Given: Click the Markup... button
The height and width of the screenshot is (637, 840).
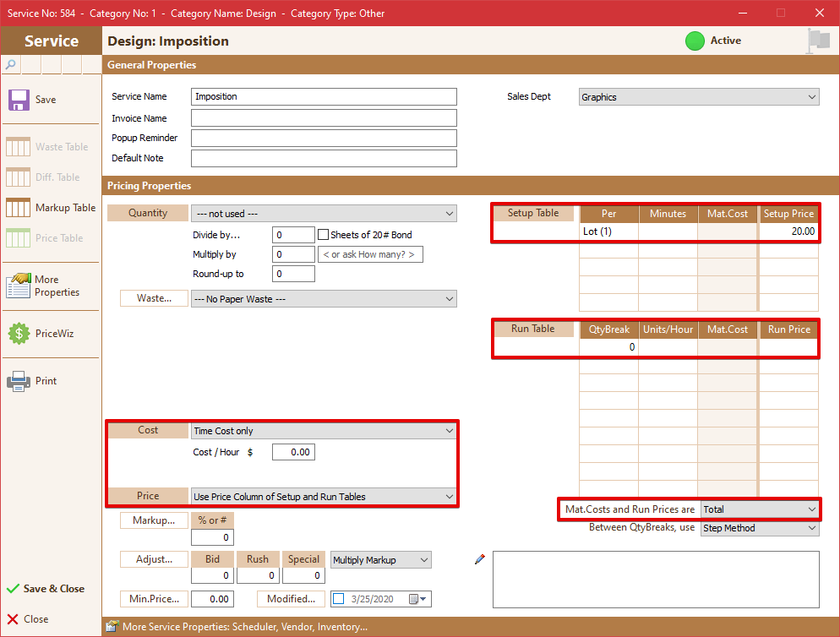Looking at the screenshot, I should pos(155,520).
